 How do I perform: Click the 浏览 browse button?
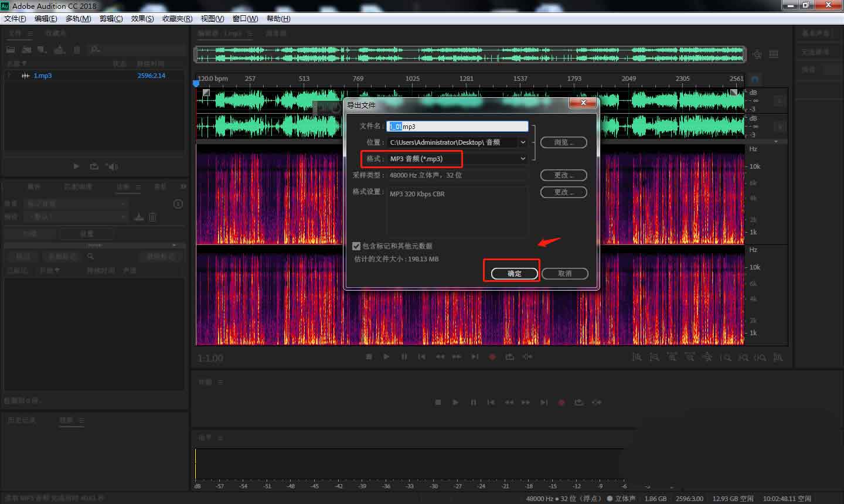(x=563, y=142)
